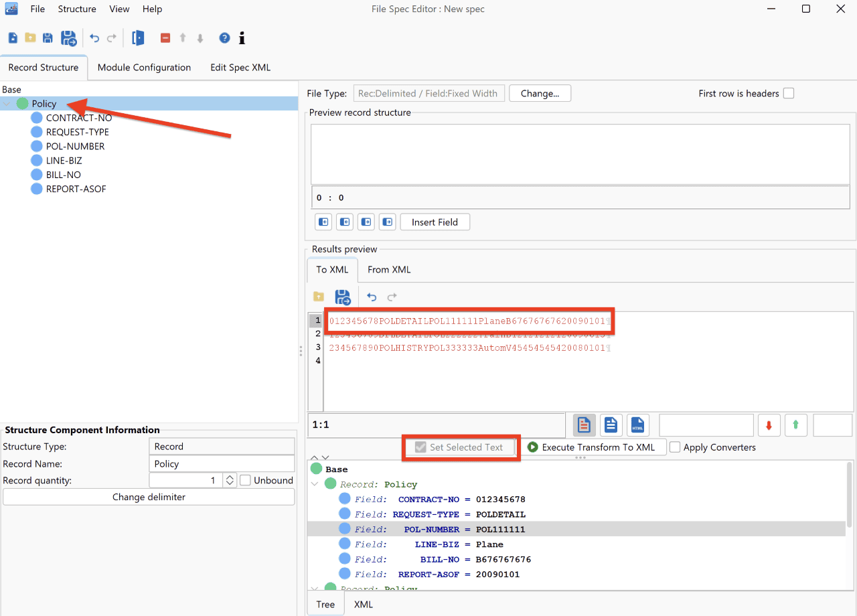The width and height of the screenshot is (857, 616).
Task: Click the fourth field-alignment icon beside Insert Field
Action: click(x=388, y=222)
